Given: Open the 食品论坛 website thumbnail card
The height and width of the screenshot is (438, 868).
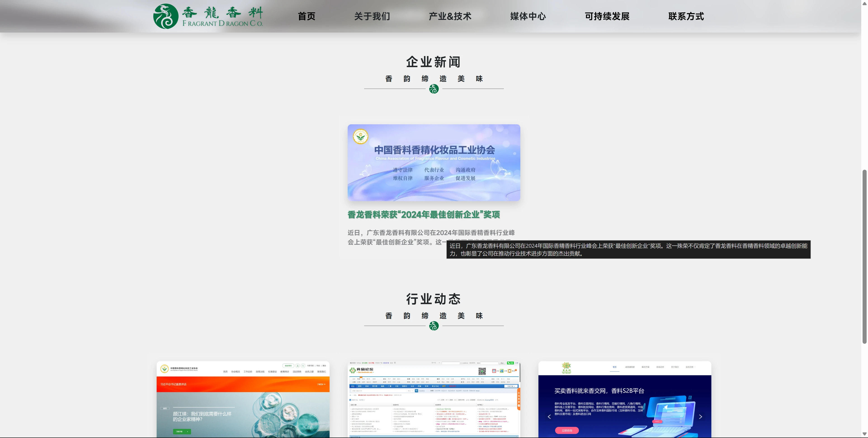Looking at the screenshot, I should pyautogui.click(x=434, y=399).
